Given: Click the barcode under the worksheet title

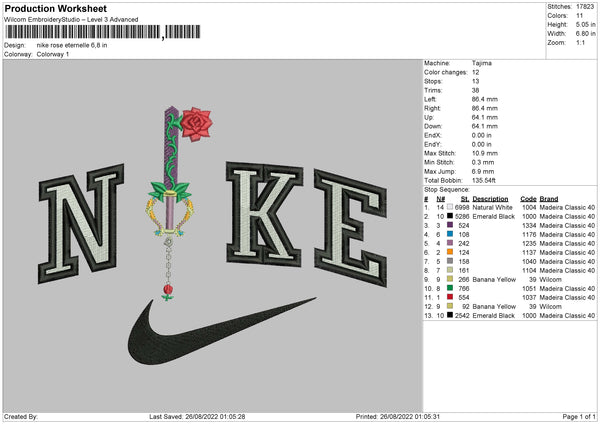Looking at the screenshot, I should click(x=103, y=32).
